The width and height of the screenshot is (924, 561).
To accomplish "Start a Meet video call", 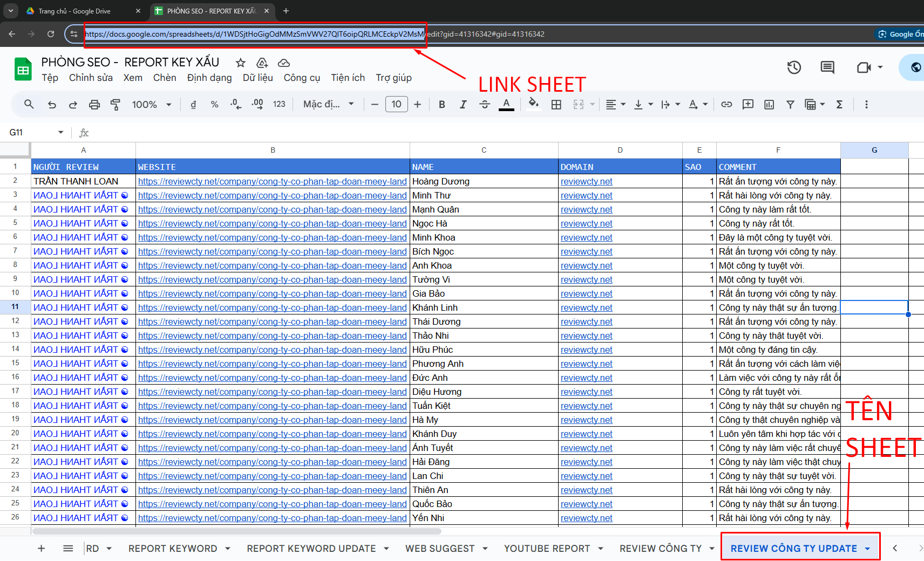I will [864, 67].
